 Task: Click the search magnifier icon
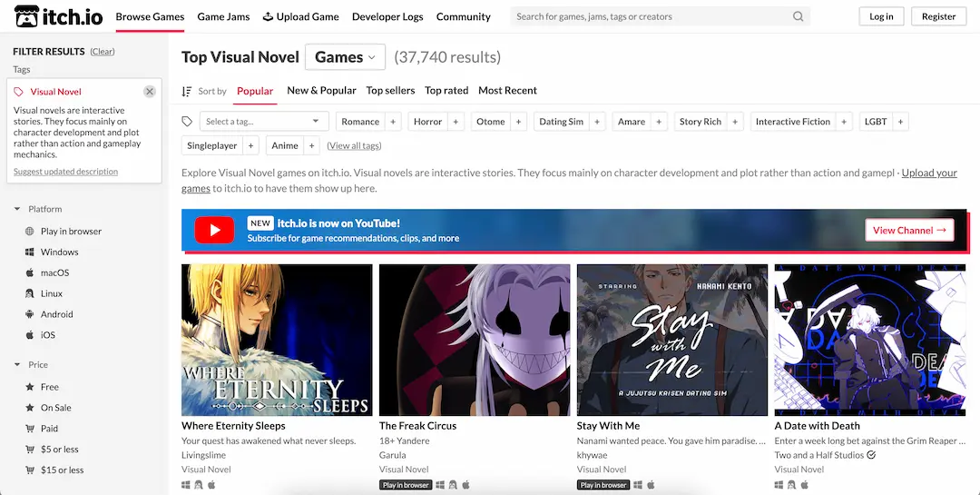click(798, 16)
